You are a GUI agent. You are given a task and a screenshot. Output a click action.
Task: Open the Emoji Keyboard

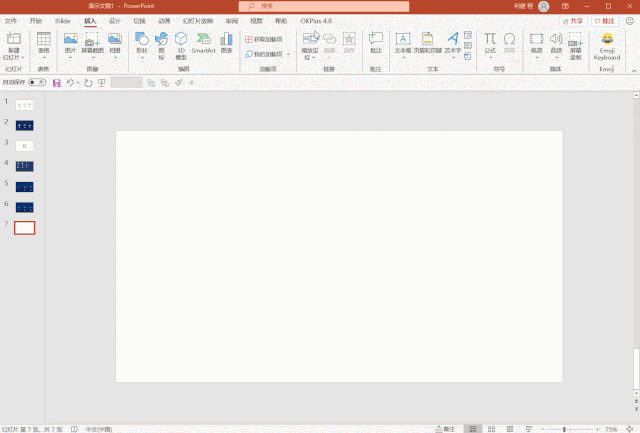click(x=607, y=46)
